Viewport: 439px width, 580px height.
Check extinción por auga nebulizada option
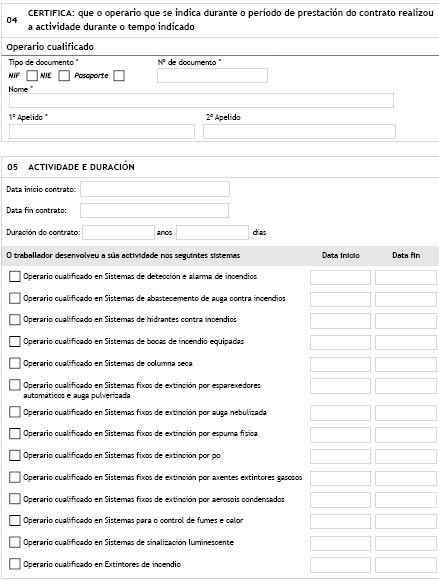[14, 412]
